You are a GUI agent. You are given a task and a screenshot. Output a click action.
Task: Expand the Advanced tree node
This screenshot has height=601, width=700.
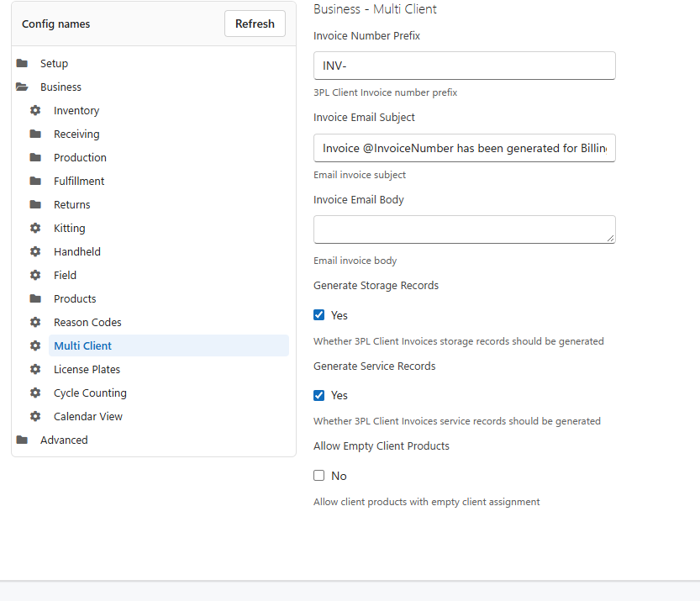pos(64,440)
